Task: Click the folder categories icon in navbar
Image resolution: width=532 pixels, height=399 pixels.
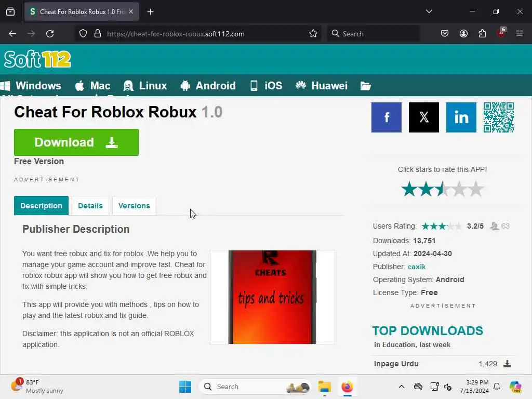Action: [x=365, y=86]
